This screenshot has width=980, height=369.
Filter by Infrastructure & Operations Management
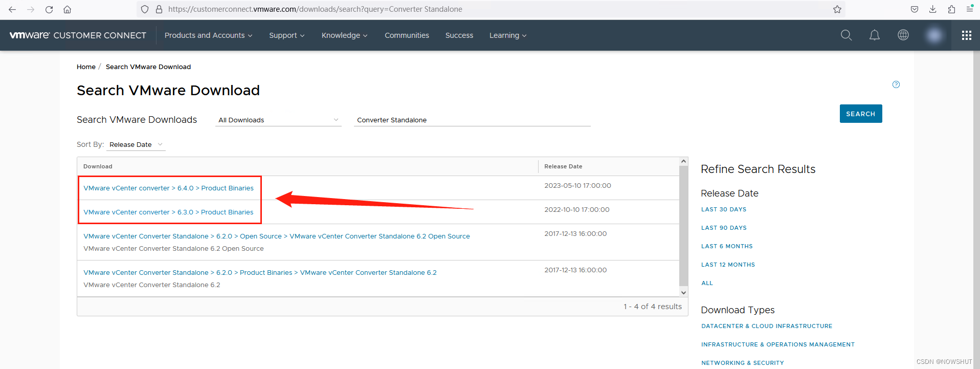778,344
